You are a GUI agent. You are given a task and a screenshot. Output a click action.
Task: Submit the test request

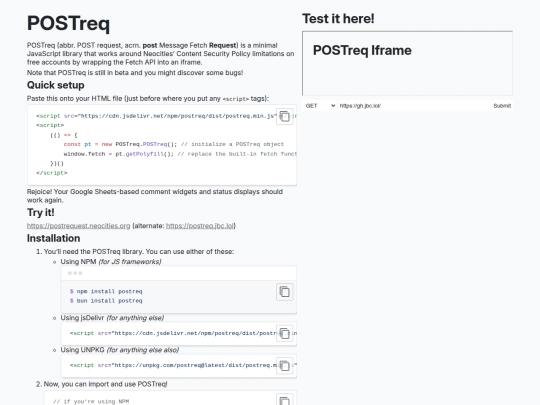[502, 106]
